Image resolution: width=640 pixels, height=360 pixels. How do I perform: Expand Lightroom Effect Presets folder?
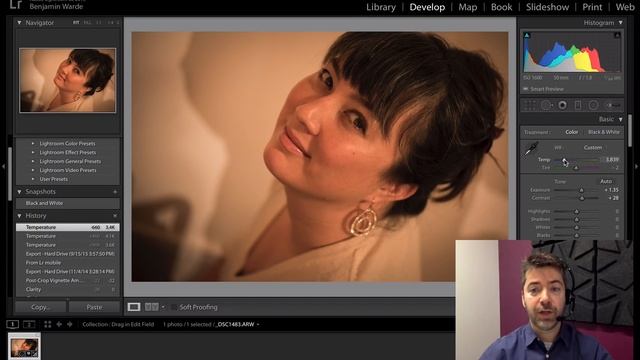coord(33,152)
